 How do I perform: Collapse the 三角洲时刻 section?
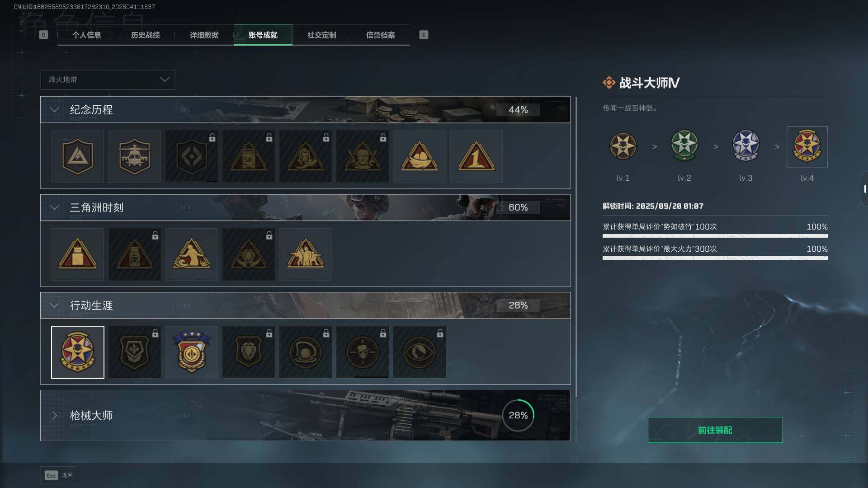click(x=54, y=207)
